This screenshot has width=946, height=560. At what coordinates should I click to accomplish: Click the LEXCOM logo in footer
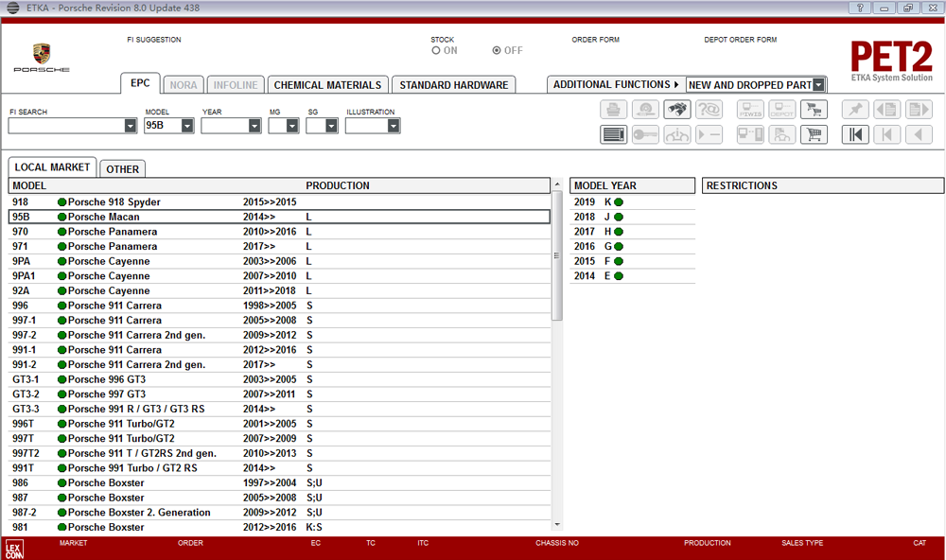coord(14,550)
